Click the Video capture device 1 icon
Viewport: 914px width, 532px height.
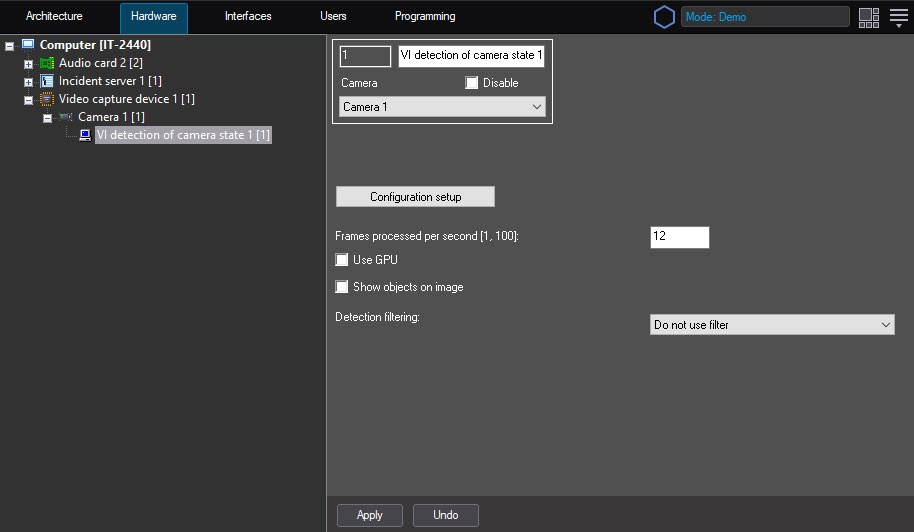(x=46, y=99)
